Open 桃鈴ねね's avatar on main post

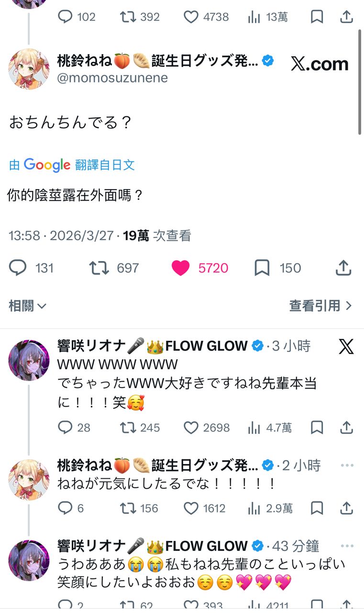[29, 69]
